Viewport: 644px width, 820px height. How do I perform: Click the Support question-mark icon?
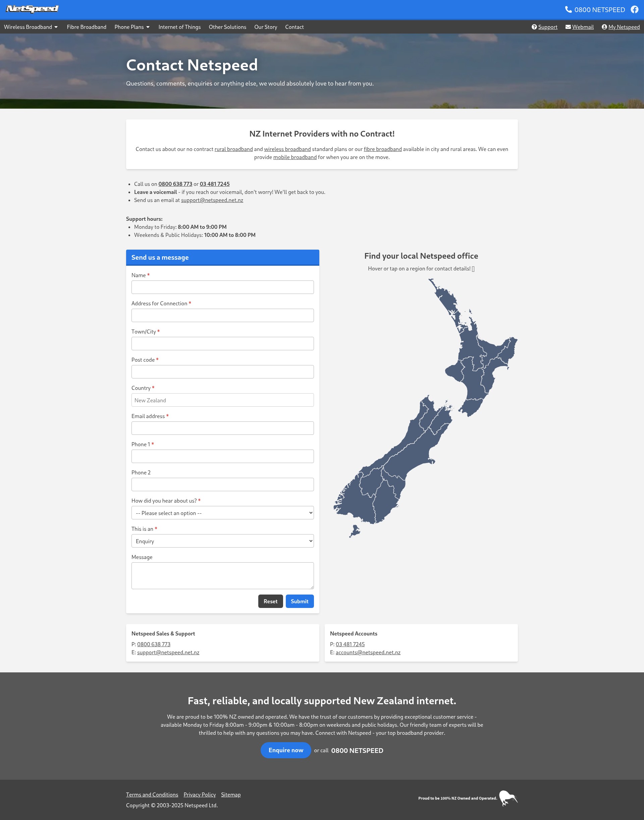(534, 27)
